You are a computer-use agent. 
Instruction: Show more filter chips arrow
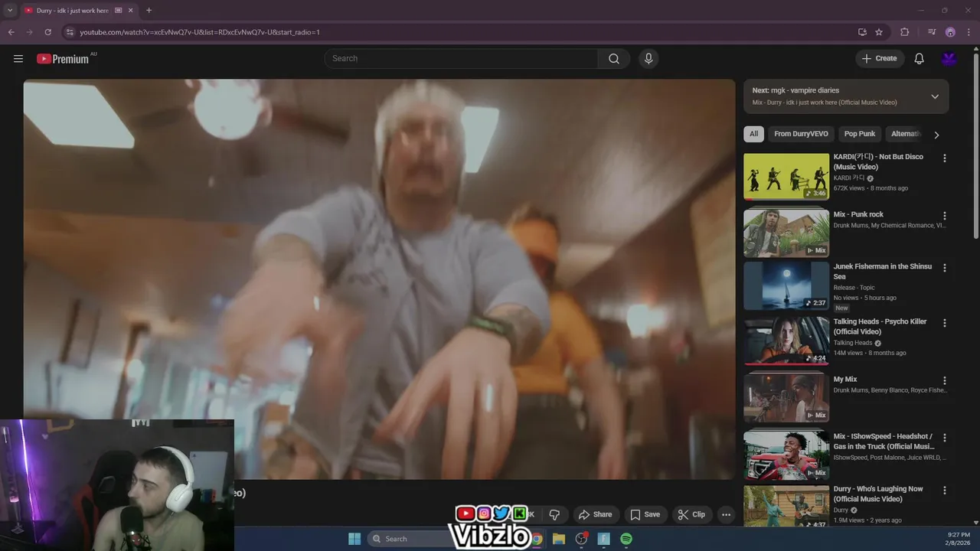click(x=936, y=135)
